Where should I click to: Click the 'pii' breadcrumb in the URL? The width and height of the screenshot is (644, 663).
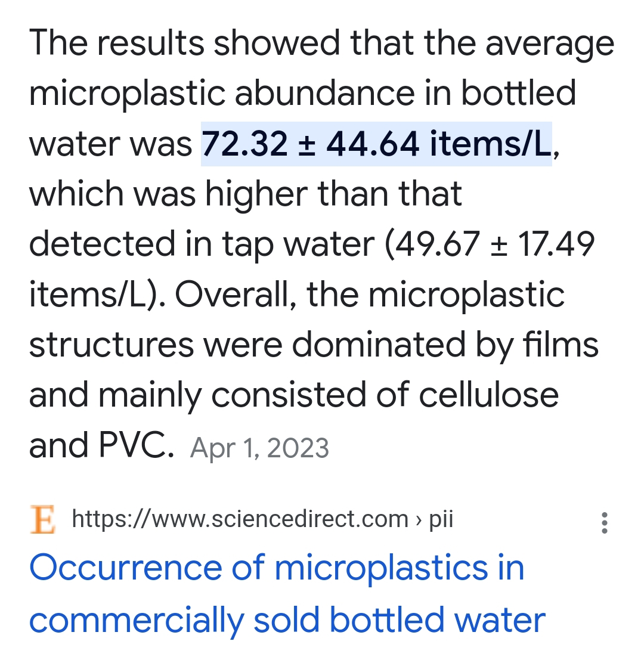click(x=441, y=519)
